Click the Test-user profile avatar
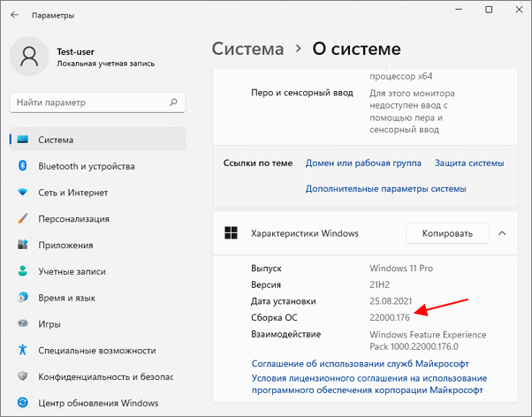Viewport: 532px width, 417px height. (29, 57)
